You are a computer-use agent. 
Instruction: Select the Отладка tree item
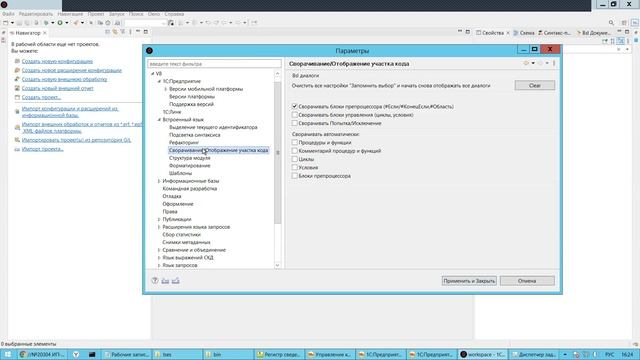tap(172, 196)
